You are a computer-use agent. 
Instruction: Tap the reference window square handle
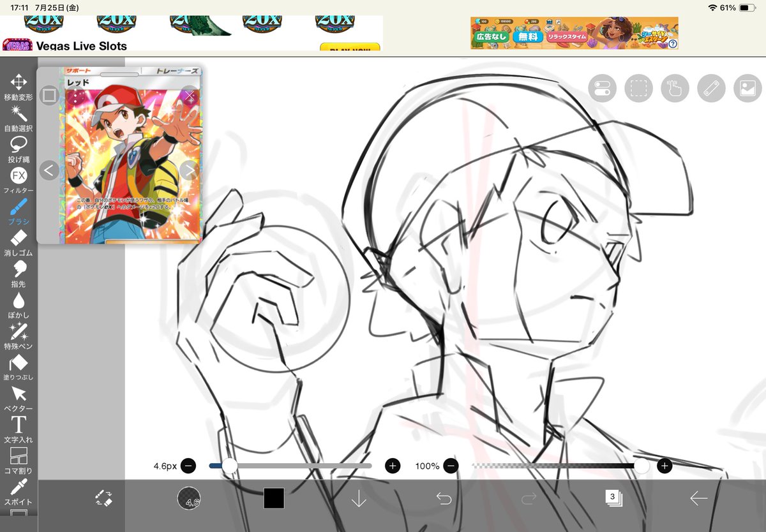49,96
